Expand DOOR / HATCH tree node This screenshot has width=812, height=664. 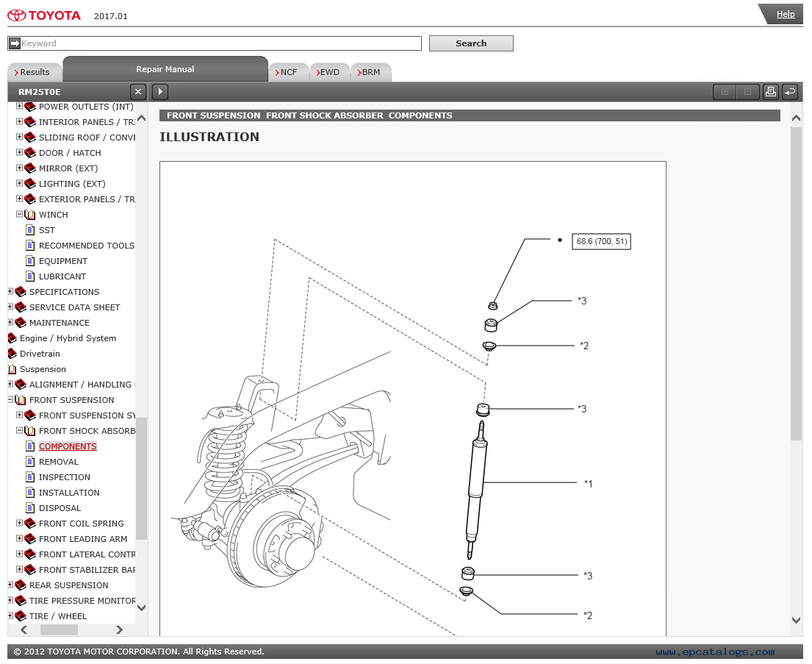coord(19,152)
